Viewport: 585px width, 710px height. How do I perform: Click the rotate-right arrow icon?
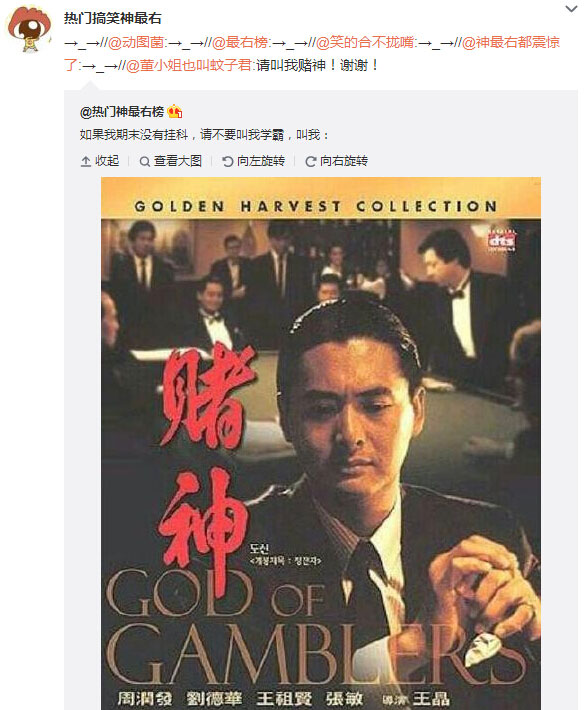[311, 161]
